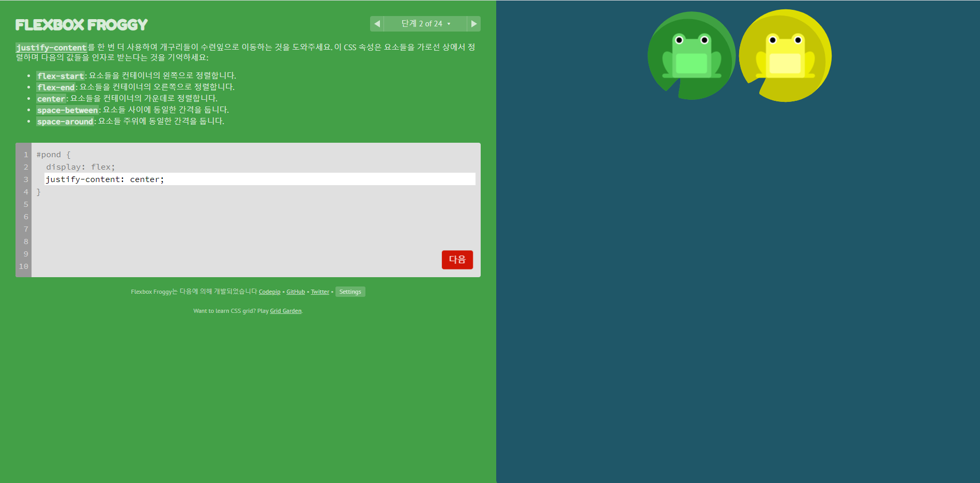This screenshot has height=483, width=980.
Task: Go to previous level arrow
Action: (x=377, y=24)
